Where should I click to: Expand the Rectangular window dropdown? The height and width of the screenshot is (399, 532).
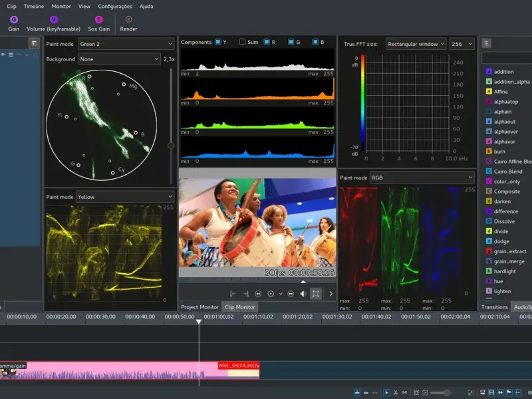[416, 44]
